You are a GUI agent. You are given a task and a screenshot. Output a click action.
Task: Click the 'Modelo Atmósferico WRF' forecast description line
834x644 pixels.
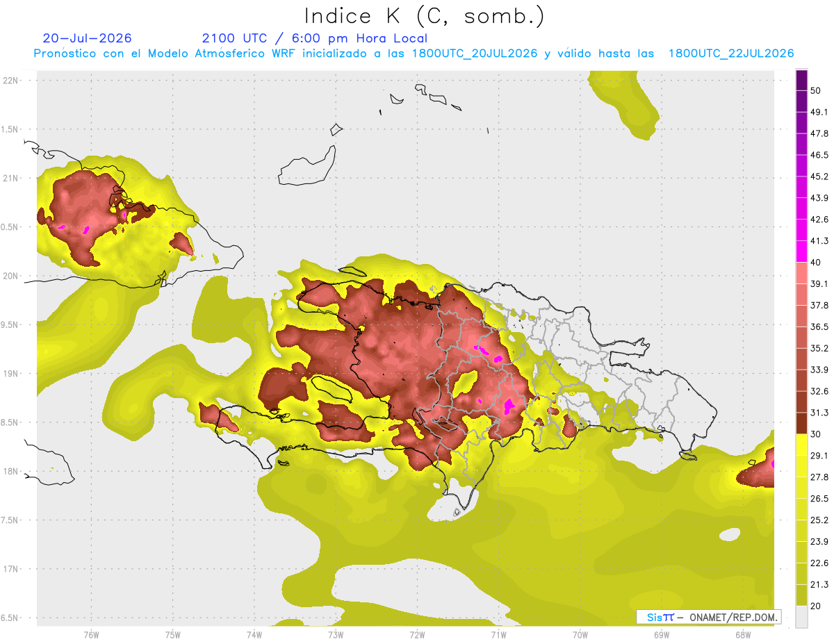pos(414,53)
